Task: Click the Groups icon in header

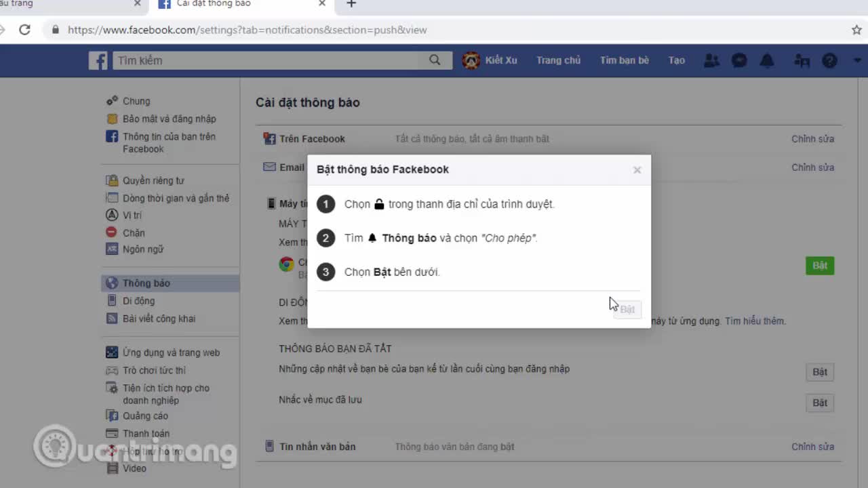Action: 802,60
